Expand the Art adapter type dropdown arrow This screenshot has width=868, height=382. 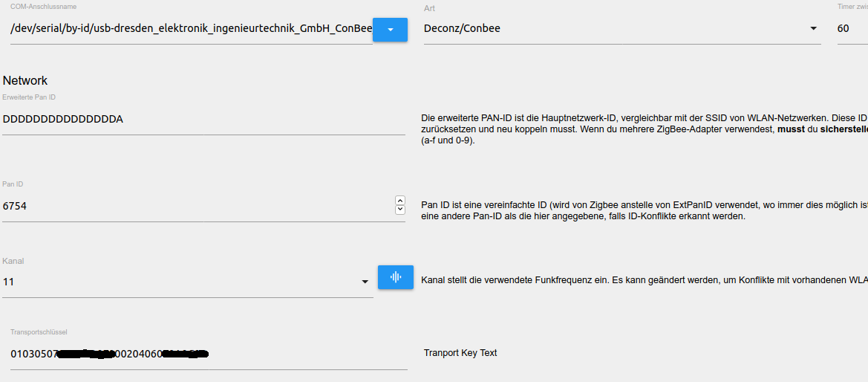point(813,29)
